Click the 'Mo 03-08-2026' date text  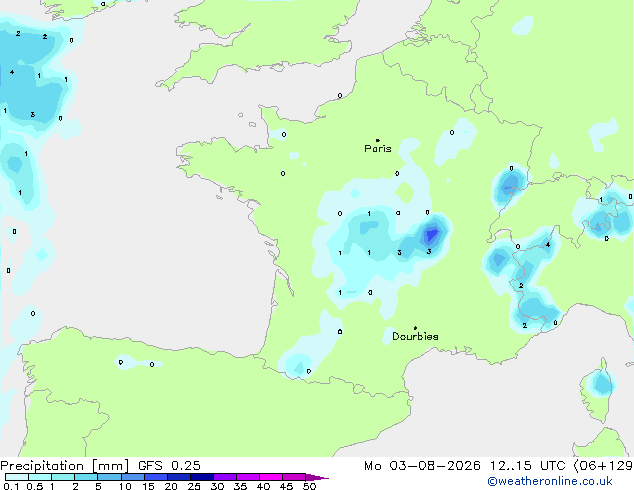click(422, 466)
